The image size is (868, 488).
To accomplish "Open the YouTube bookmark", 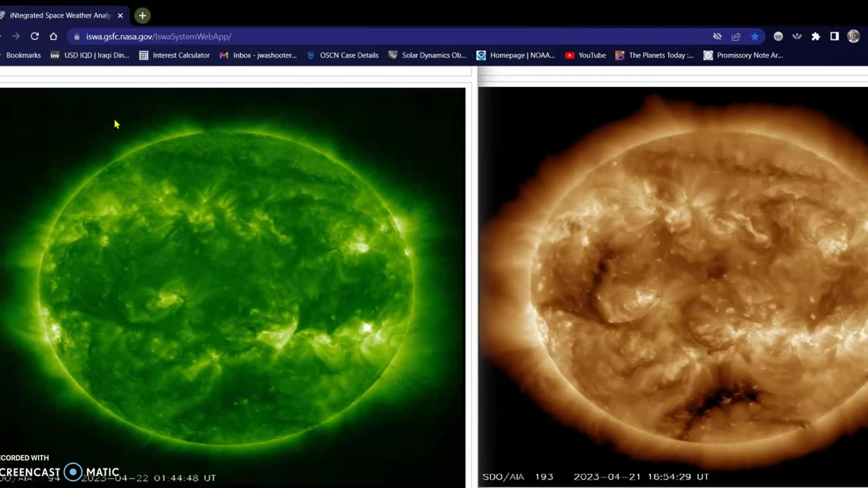I will coord(585,56).
